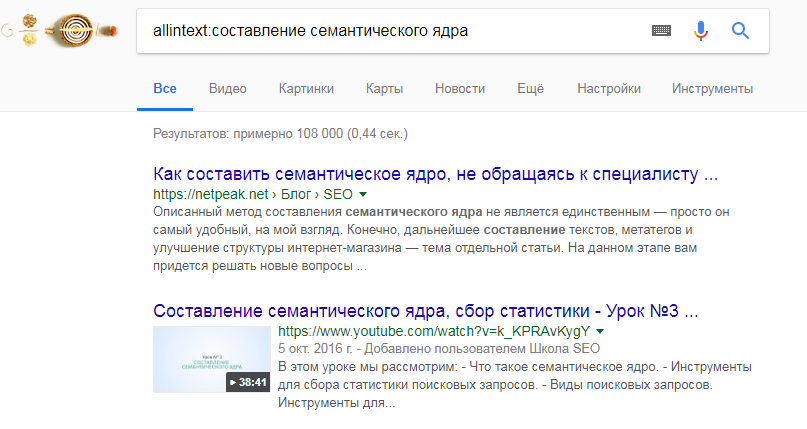807x429 pixels.
Task: Open 'Составление семантического ядра, сбор статистики' result
Action: pos(425,310)
